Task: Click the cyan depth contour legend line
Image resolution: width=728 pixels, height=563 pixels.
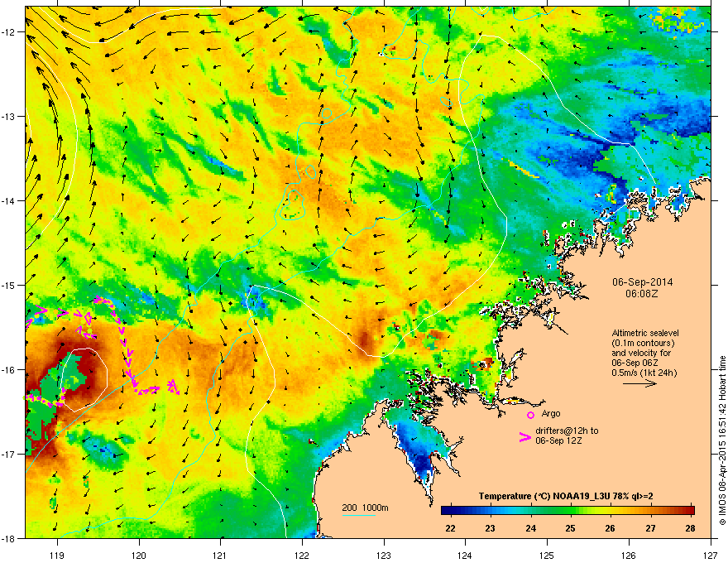Action: click(358, 515)
